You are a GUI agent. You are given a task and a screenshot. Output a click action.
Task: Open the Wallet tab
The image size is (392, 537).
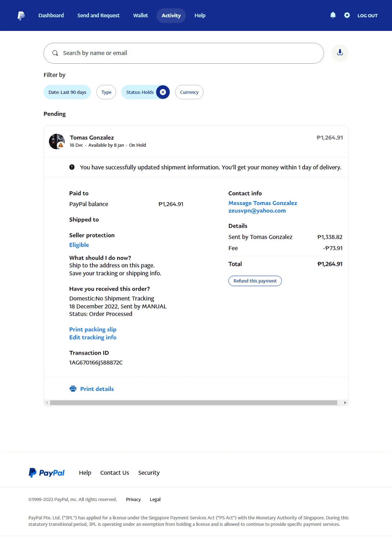click(x=141, y=15)
